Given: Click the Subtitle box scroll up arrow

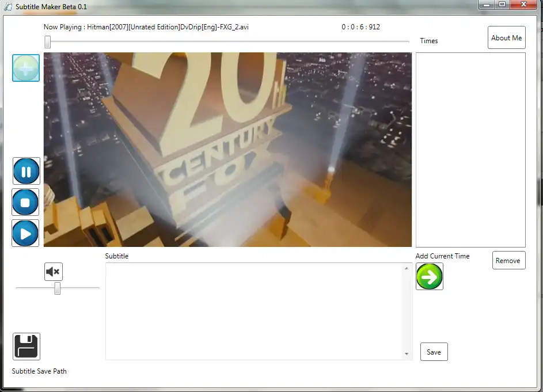Looking at the screenshot, I should click(407, 268).
